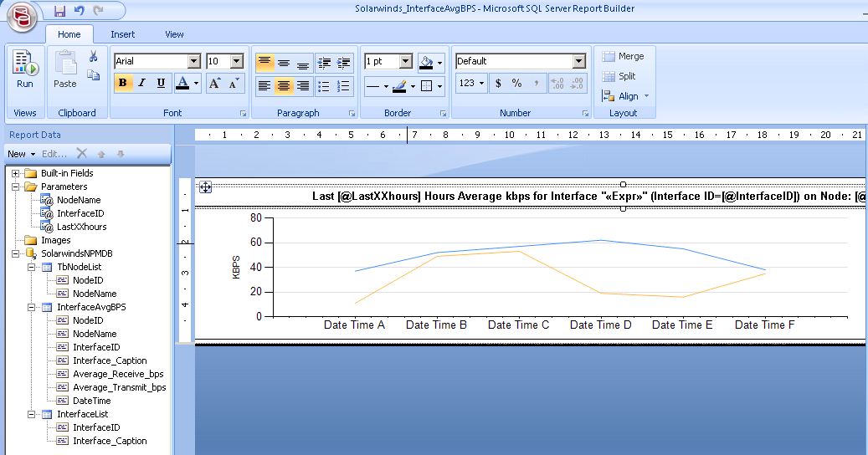Screen dimensions: 868x455
Task: Merge selected cells
Action: (624, 56)
